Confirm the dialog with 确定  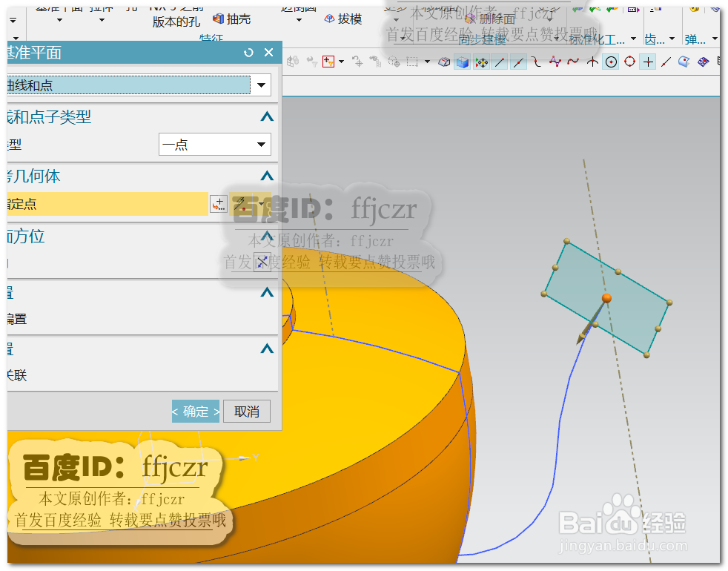[x=196, y=411]
